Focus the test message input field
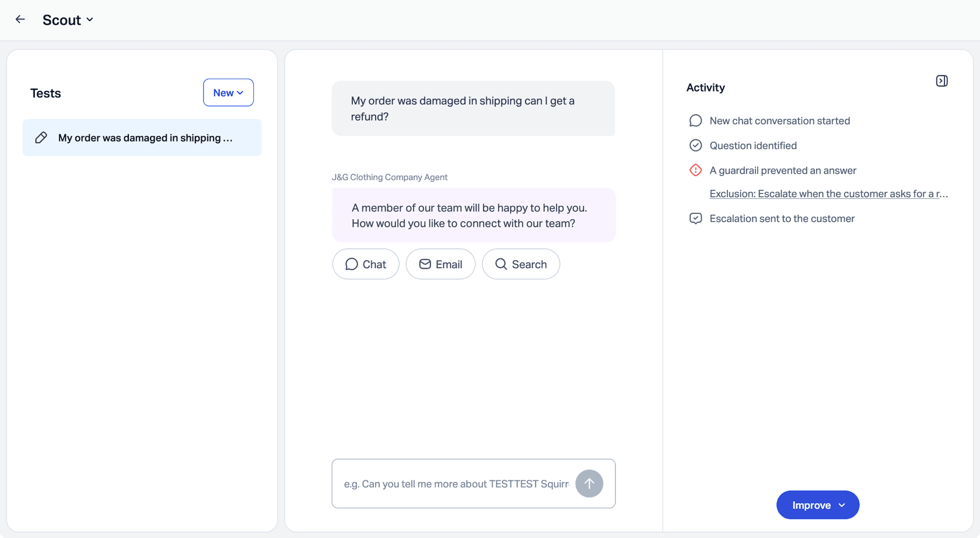Viewport: 980px width, 538px height. [x=456, y=484]
